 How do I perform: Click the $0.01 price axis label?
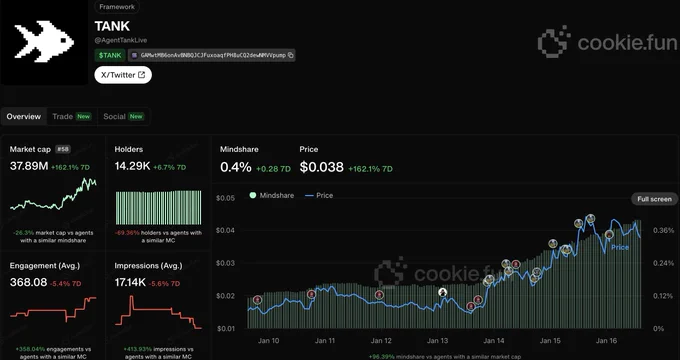point(226,328)
